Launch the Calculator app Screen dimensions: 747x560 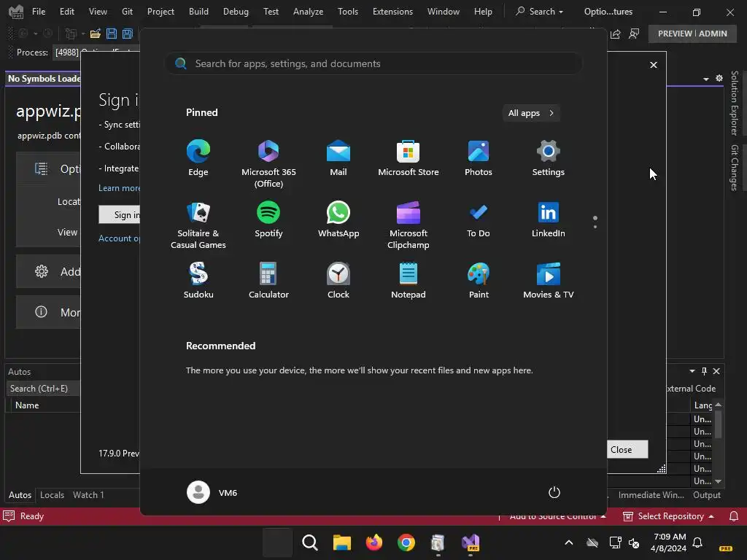click(268, 281)
